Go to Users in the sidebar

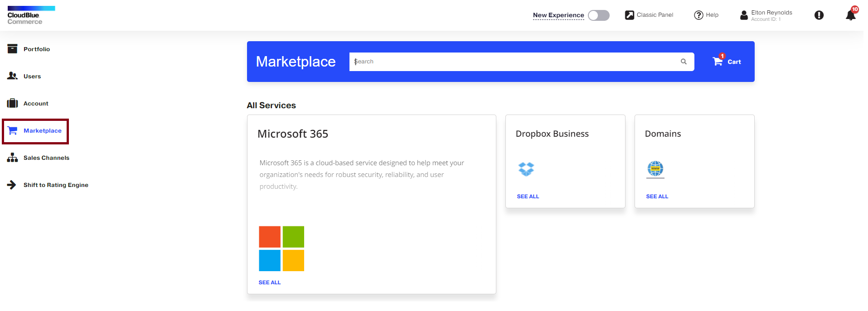(x=32, y=76)
